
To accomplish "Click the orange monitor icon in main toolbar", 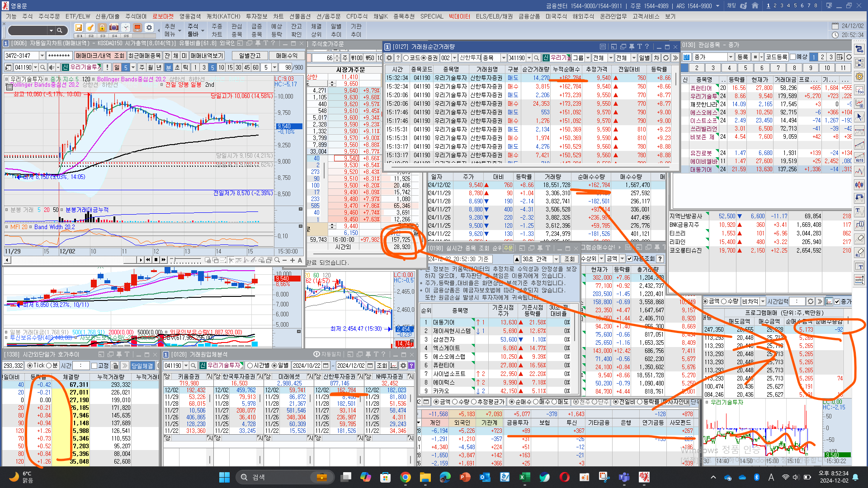I will click(137, 28).
